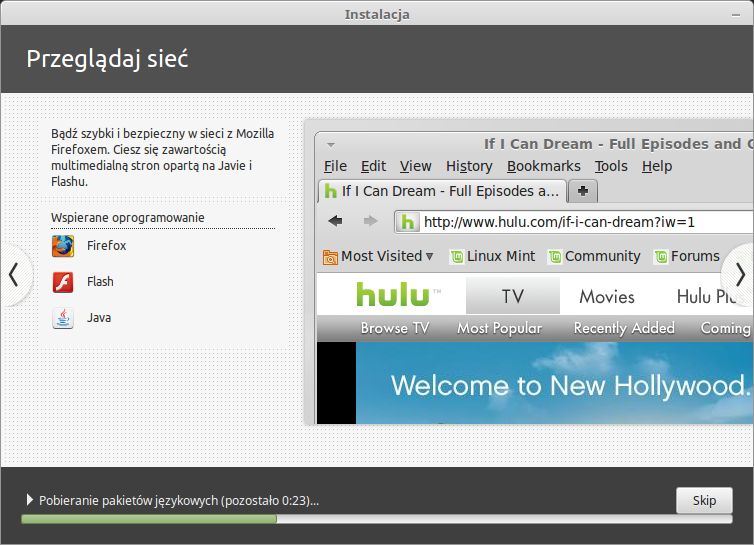
Task: Click the Most Popular link
Action: pos(499,328)
